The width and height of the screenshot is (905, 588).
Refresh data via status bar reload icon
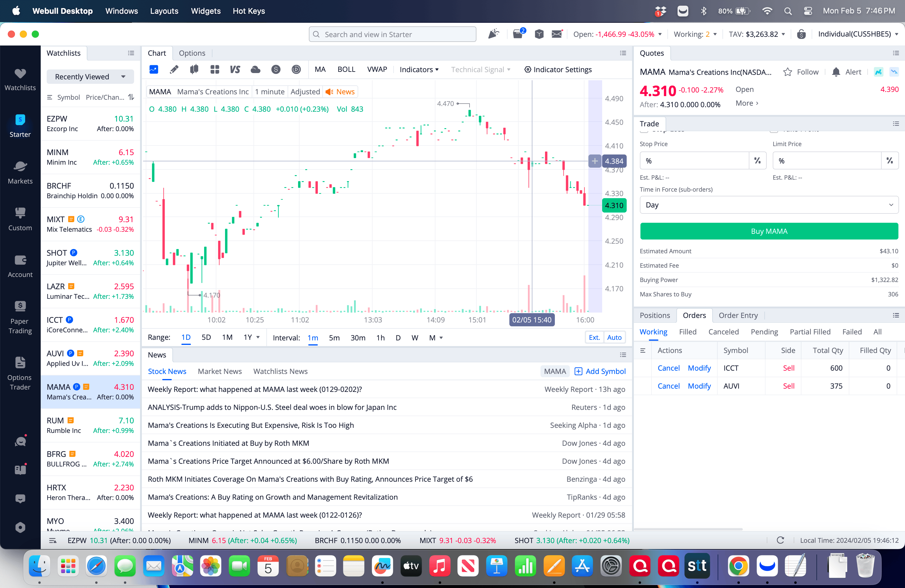[780, 540]
